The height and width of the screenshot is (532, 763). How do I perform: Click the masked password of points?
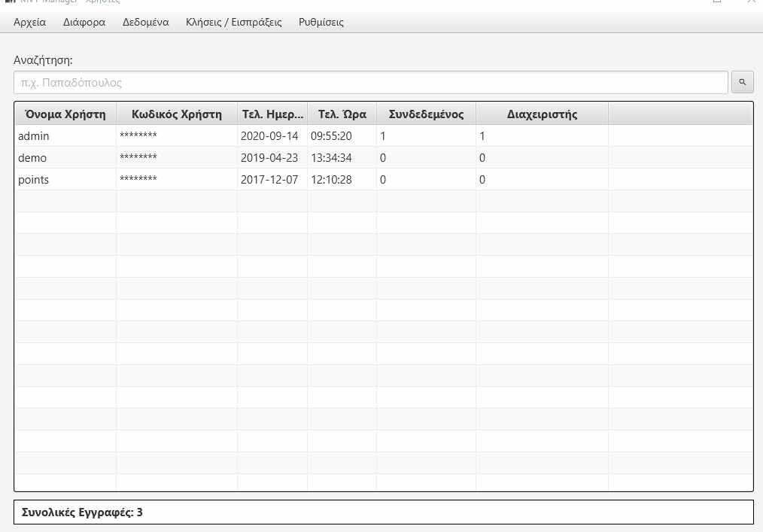(x=138, y=179)
